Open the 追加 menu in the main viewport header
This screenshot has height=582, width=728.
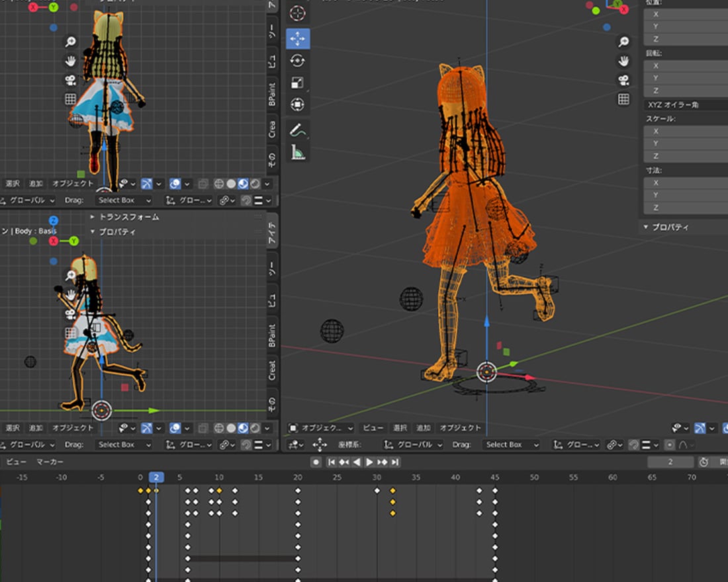[424, 428]
